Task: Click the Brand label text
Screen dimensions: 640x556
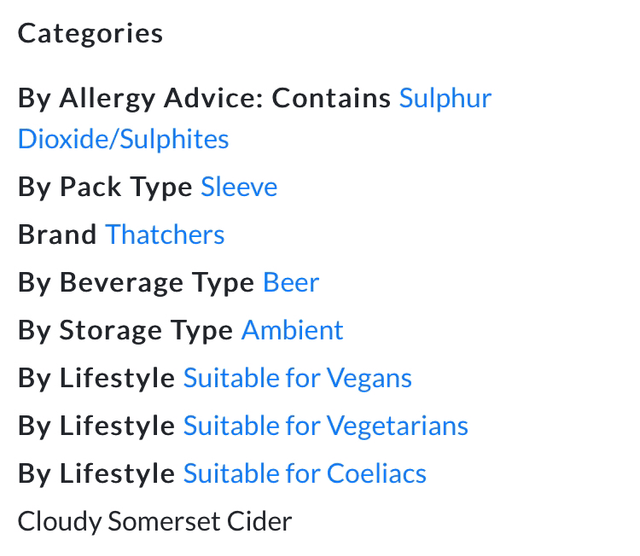Action: [x=57, y=235]
